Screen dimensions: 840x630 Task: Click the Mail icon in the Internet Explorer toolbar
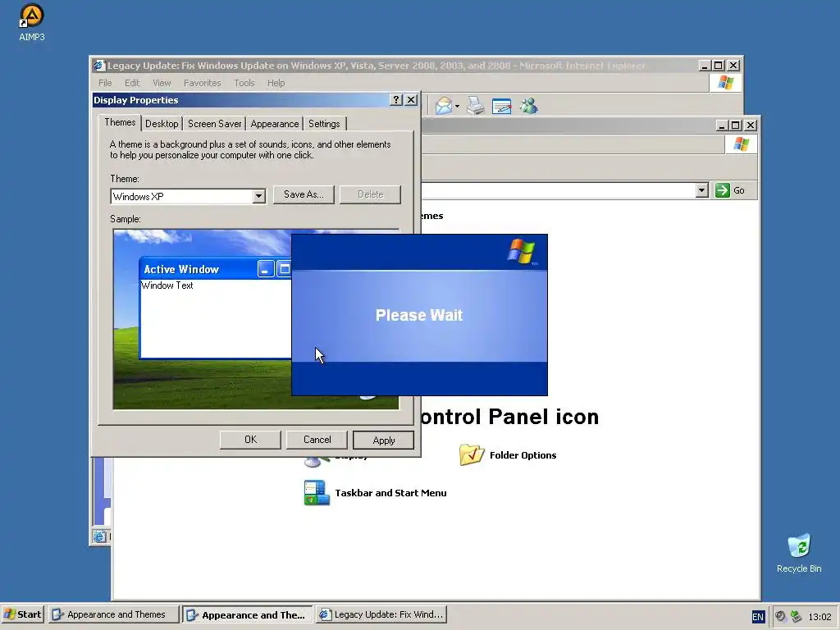444,106
